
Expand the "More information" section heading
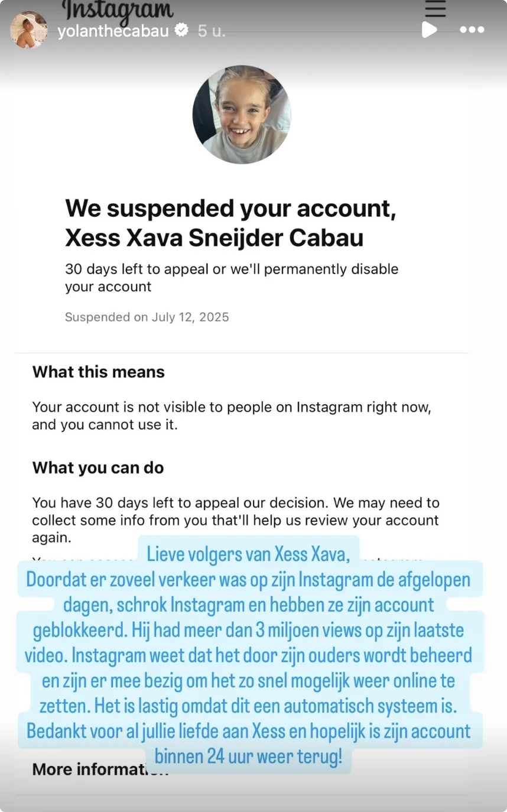pyautogui.click(x=89, y=769)
